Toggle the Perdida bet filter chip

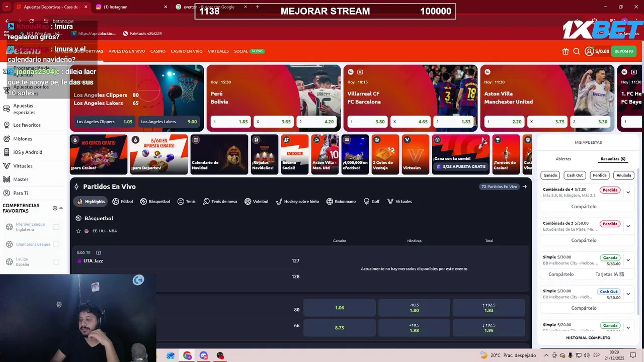pyautogui.click(x=599, y=175)
